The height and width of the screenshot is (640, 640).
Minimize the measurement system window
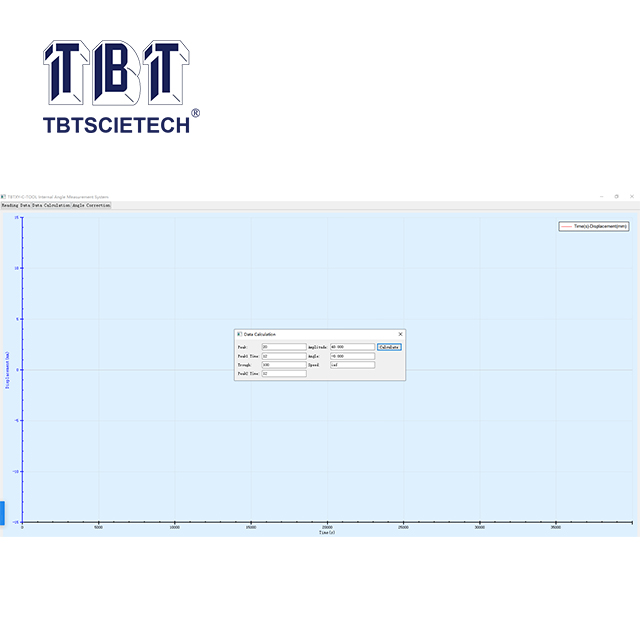point(602,197)
